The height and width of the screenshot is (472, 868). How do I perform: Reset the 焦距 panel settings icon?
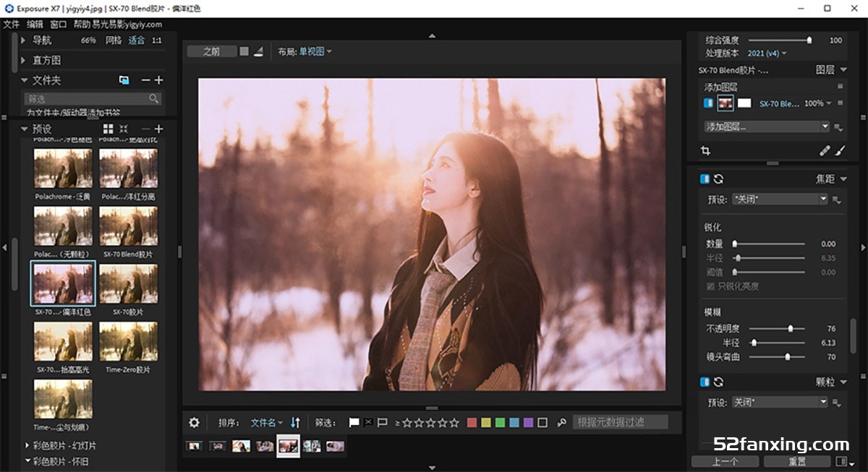(x=718, y=179)
